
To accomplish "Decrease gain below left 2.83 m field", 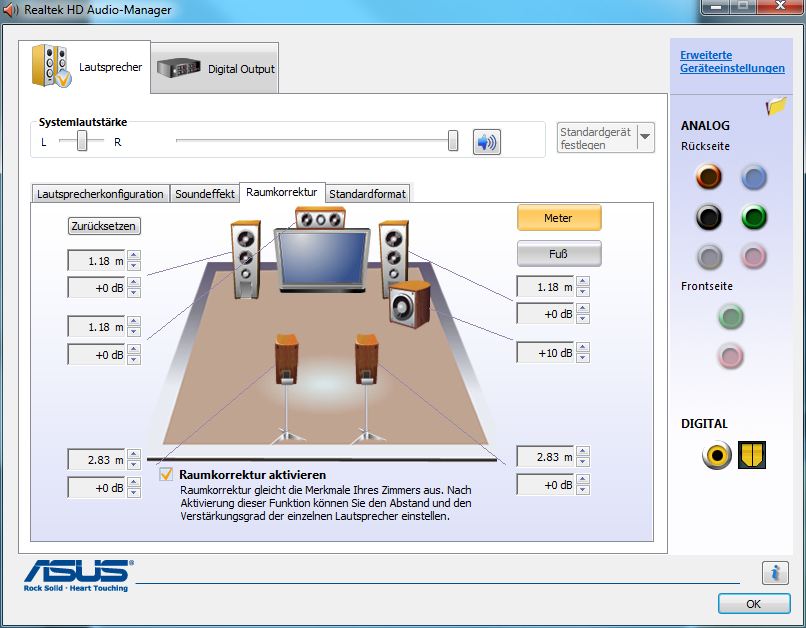I will pos(134,493).
